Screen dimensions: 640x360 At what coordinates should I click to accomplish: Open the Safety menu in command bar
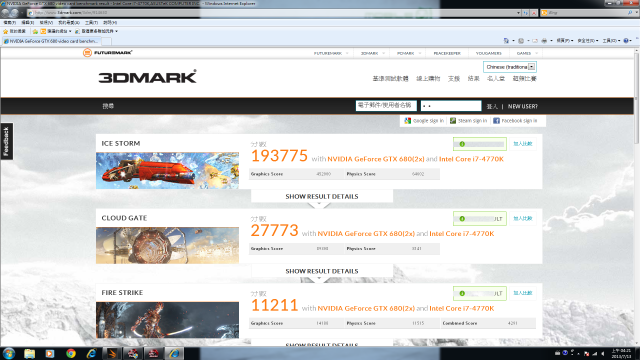click(x=588, y=41)
